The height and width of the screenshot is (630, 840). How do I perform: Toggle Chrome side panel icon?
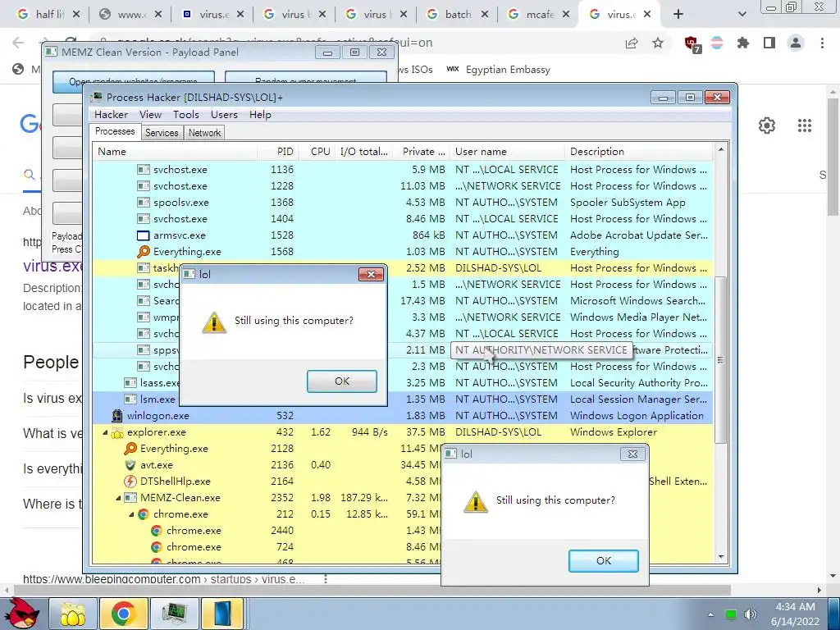click(769, 43)
